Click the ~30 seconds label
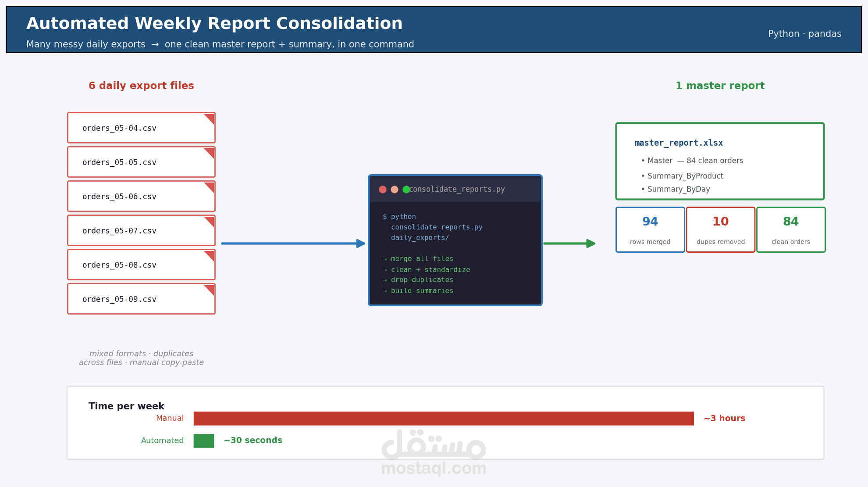Screen dimensions: 868x487 pyautogui.click(x=253, y=440)
